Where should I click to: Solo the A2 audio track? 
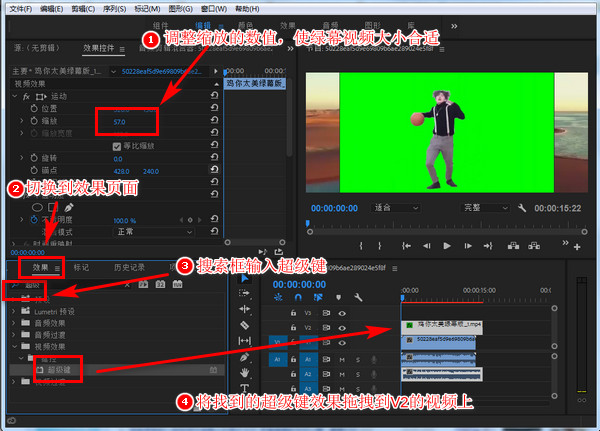point(358,374)
